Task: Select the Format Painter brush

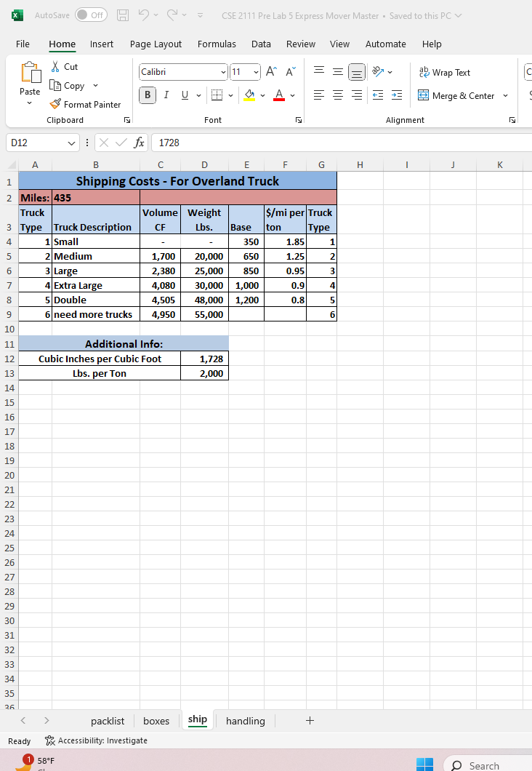Action: (55, 104)
